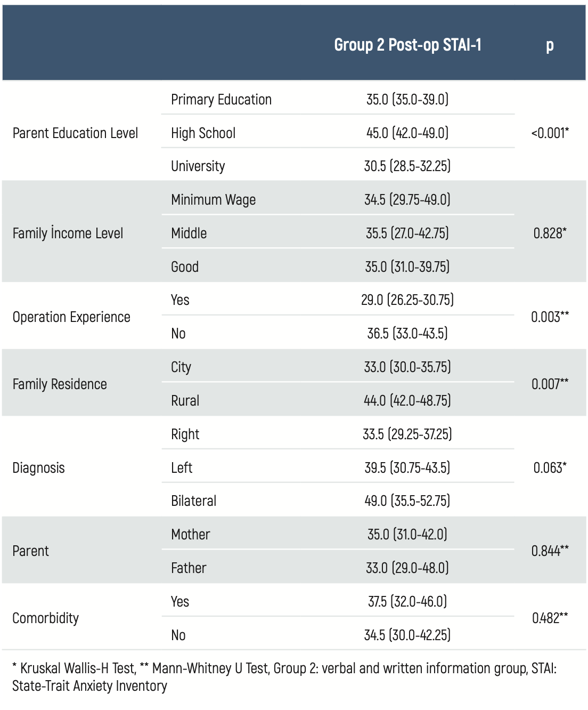Select the Diagnosis p-value 0.063*
Viewport: 588px width, 710px height.
tap(550, 467)
